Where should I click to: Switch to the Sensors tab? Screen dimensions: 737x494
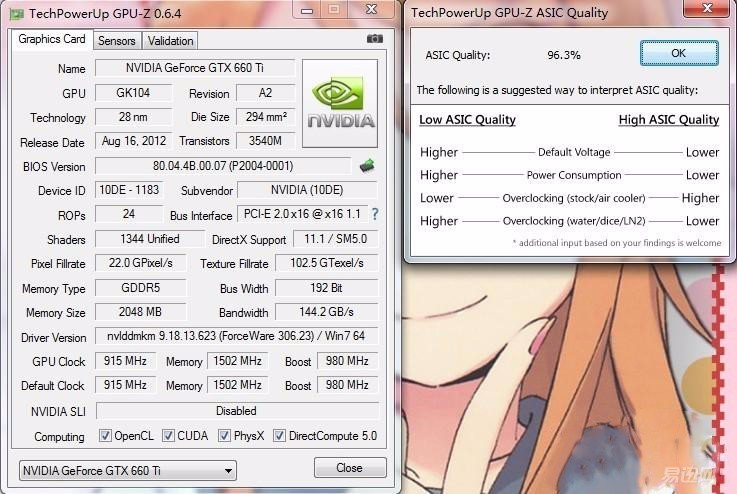pyautogui.click(x=117, y=41)
